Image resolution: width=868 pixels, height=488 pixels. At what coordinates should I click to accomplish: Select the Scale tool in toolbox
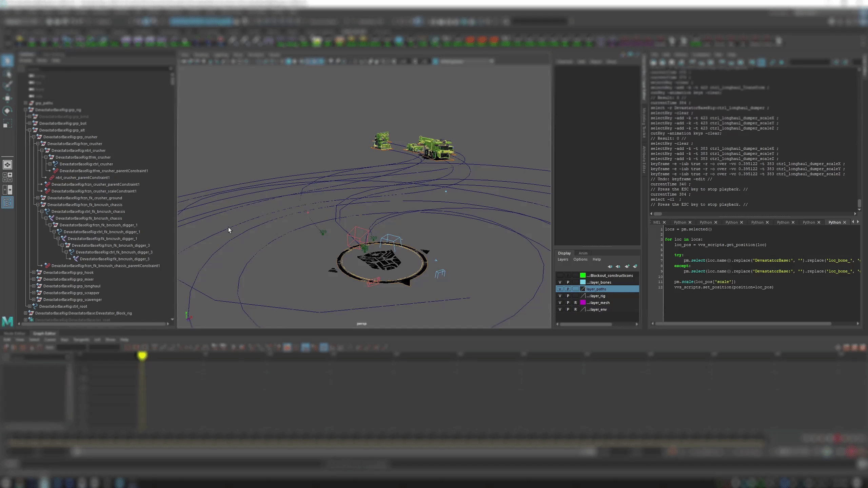pos(7,123)
